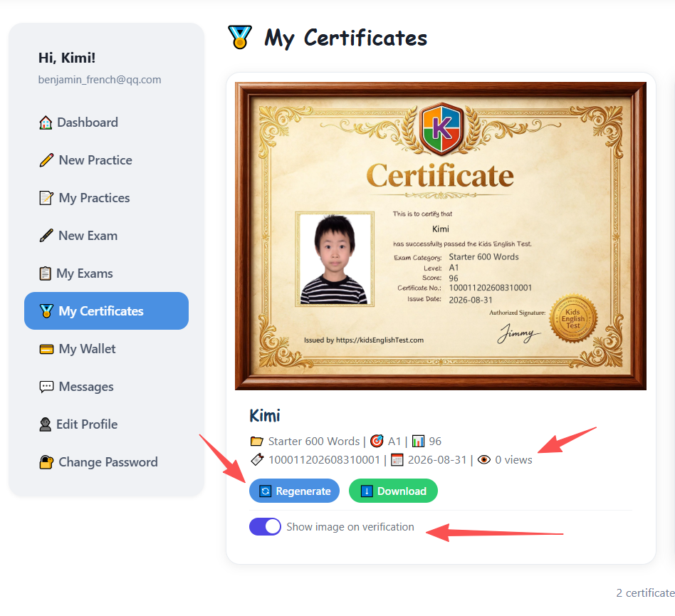Click the person icon beside Edit Profile
The width and height of the screenshot is (675, 616).
pyautogui.click(x=45, y=424)
